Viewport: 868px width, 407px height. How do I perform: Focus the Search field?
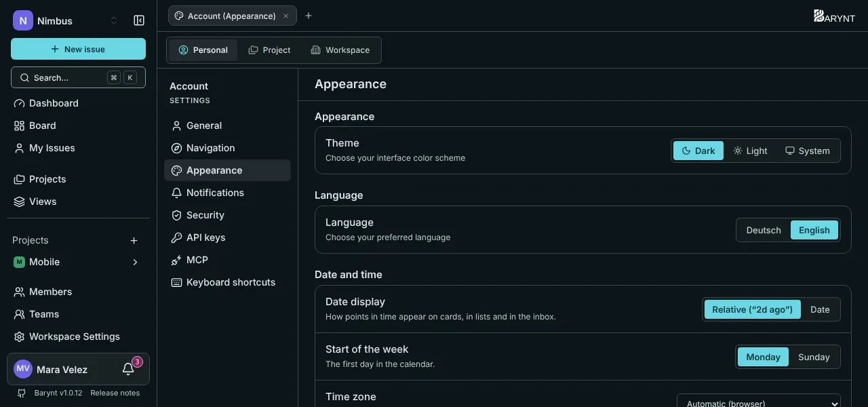click(78, 77)
